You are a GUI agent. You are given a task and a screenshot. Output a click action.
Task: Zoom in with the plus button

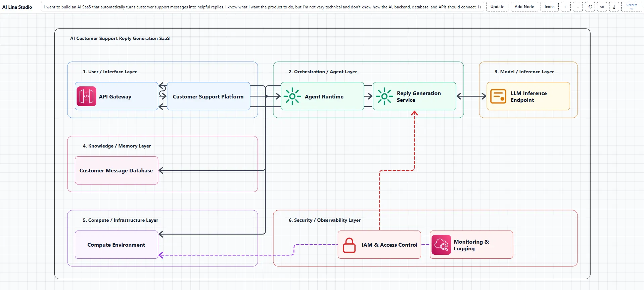(566, 7)
